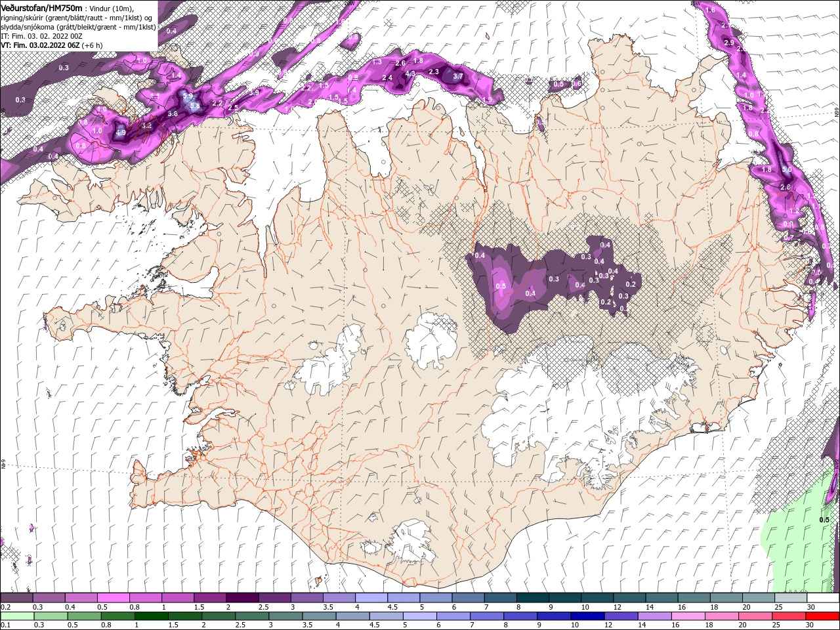Click the 5.8 snowfall value on the map
Screen dimensions: 840x630
tap(194, 105)
